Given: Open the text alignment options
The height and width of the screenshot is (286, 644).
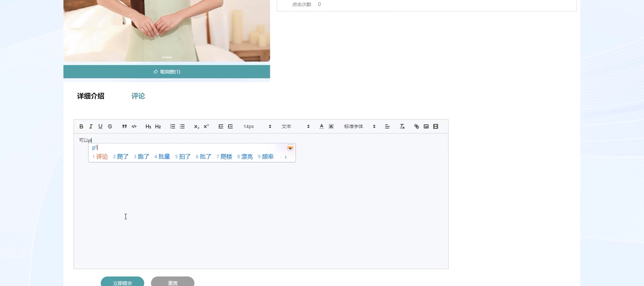Looking at the screenshot, I should pos(387,126).
